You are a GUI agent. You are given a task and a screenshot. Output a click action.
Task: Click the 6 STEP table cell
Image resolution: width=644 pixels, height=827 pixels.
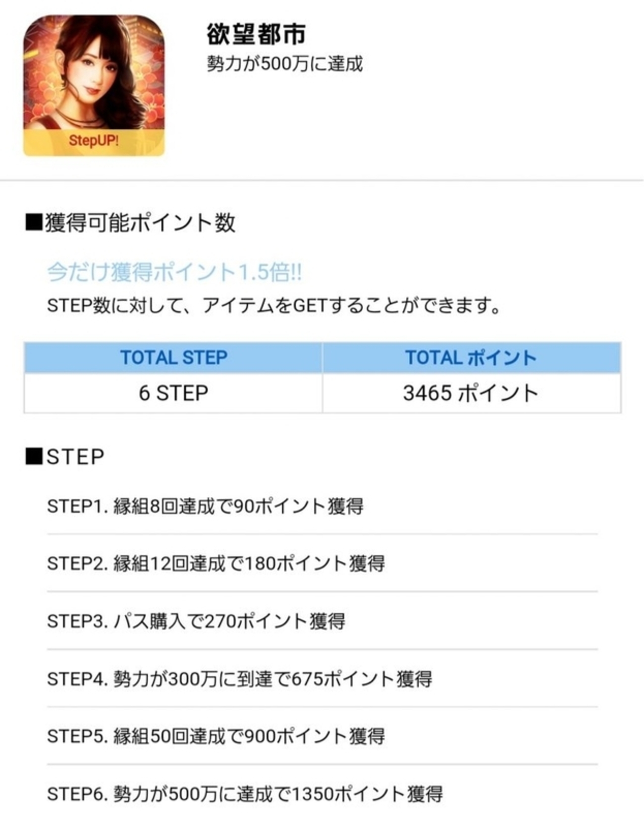(173, 393)
